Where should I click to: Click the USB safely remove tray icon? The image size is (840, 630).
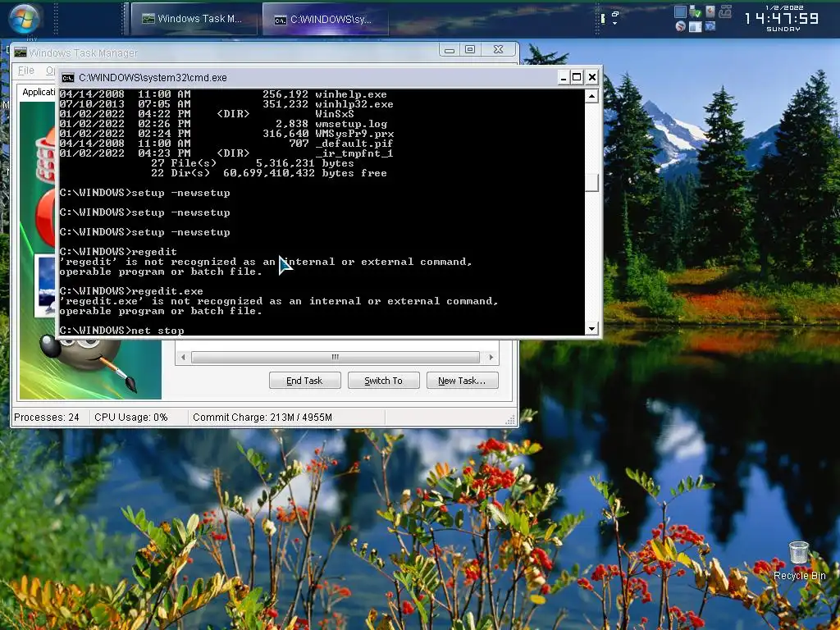coord(696,11)
